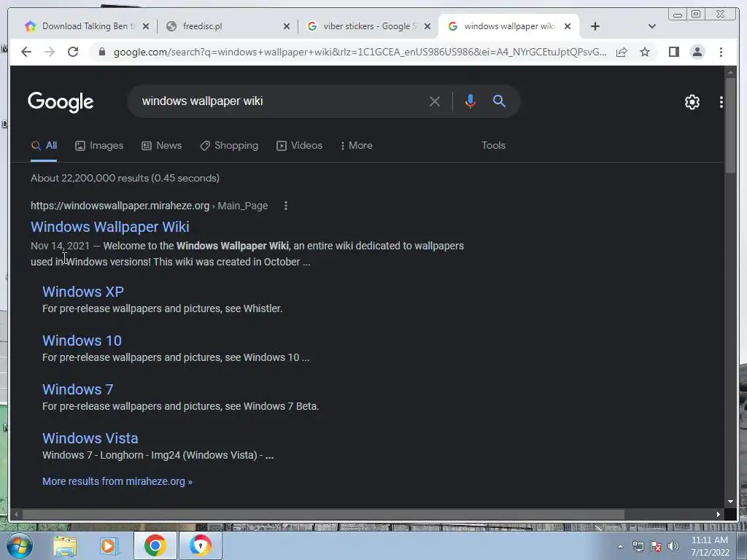Open Chrome's three-dot menu
The image size is (747, 560).
click(x=721, y=52)
